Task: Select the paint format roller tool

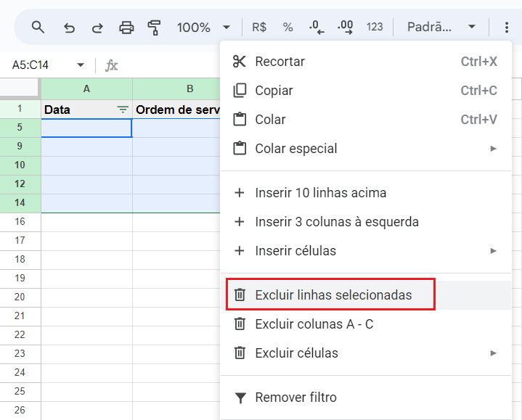Action: coord(154,28)
